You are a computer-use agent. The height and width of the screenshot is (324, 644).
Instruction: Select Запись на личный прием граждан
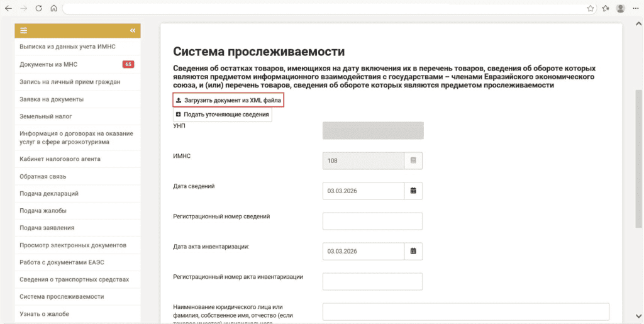coord(77,82)
